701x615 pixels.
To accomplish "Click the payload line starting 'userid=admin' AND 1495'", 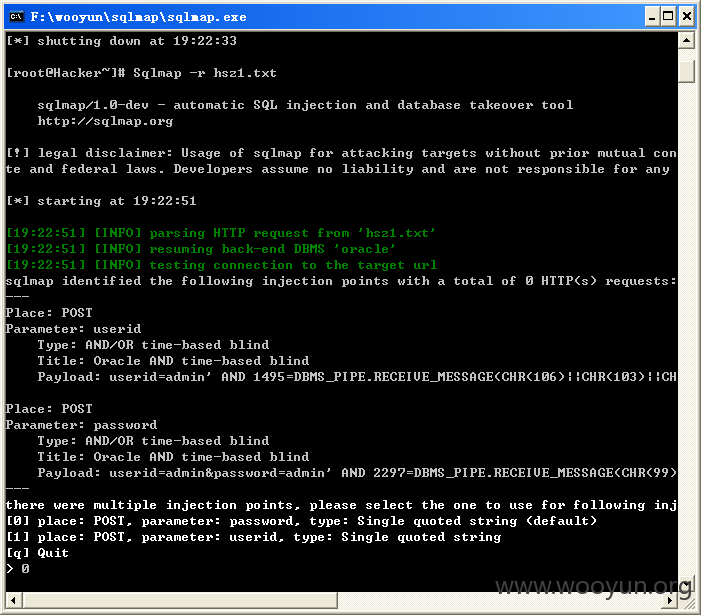I will click(357, 377).
